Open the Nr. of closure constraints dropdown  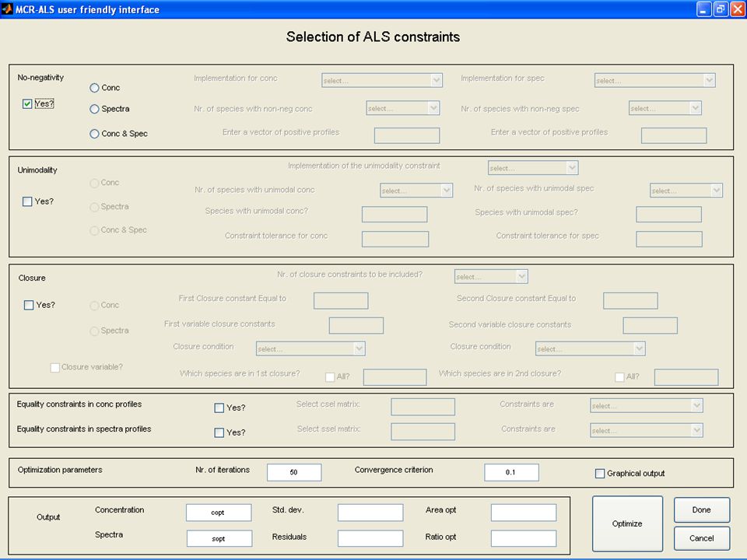[x=491, y=276]
